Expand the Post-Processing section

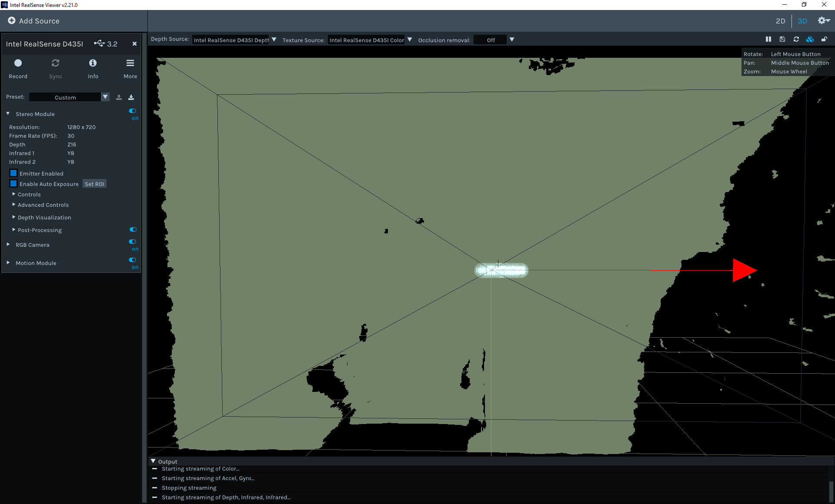pyautogui.click(x=13, y=229)
